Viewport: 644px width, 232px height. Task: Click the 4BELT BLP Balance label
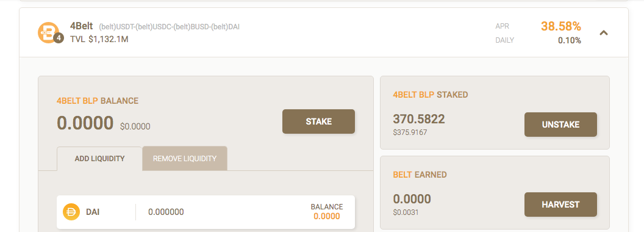click(98, 101)
